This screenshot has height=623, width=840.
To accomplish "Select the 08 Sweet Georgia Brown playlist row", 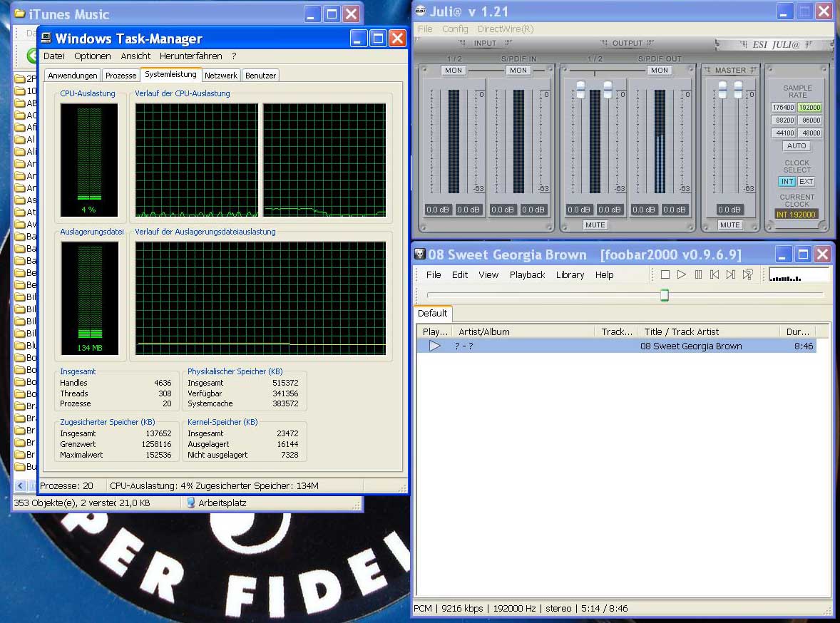I will click(617, 346).
